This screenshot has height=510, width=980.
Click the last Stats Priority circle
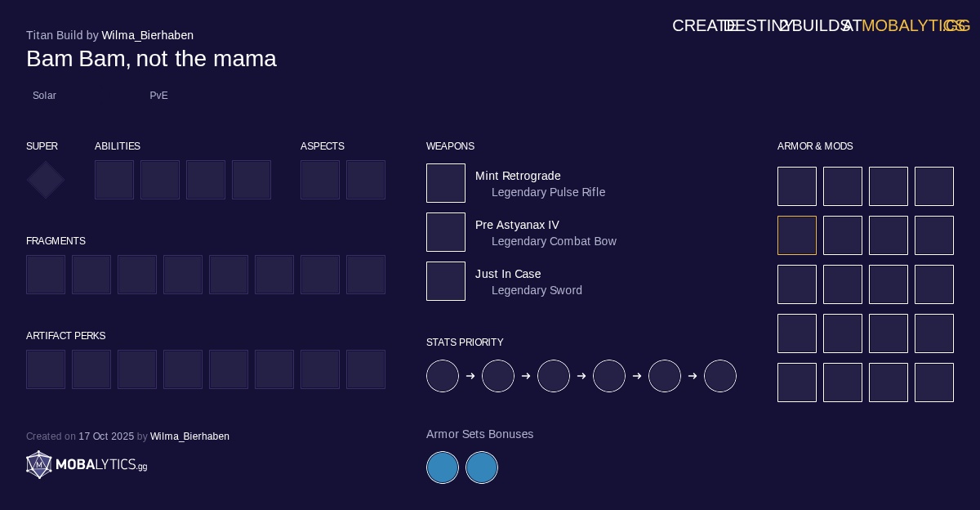[x=720, y=376]
